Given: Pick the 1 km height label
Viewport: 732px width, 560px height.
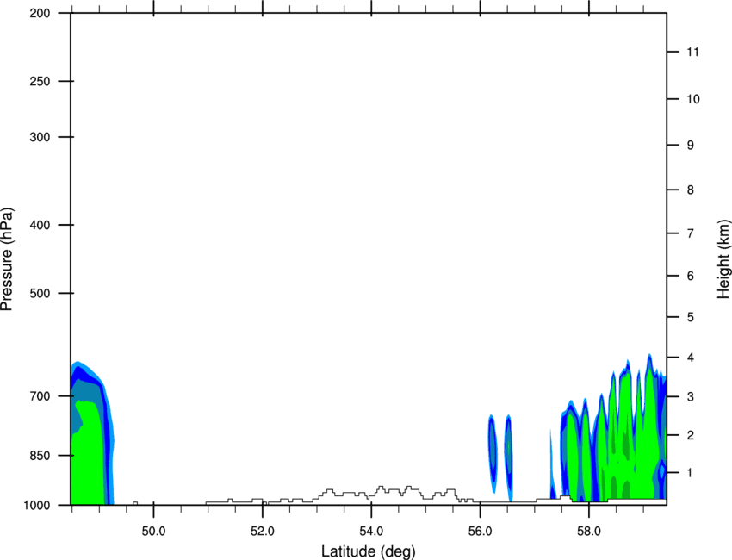Looking at the screenshot, I should coord(691,473).
